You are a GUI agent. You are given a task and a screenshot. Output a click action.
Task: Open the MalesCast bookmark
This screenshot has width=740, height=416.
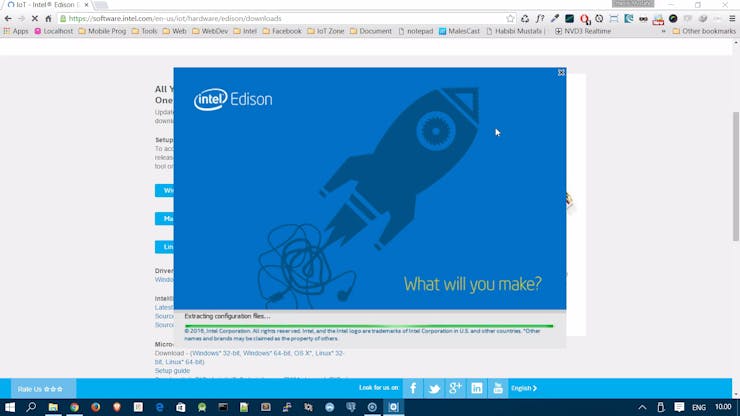pos(459,31)
